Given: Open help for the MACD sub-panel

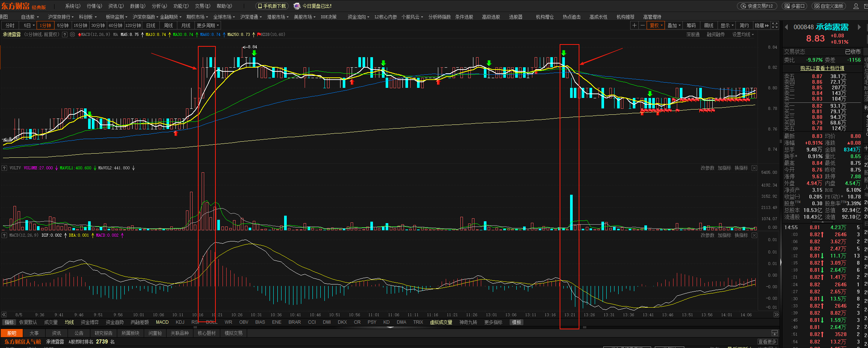Looking at the screenshot, I should point(4,235).
